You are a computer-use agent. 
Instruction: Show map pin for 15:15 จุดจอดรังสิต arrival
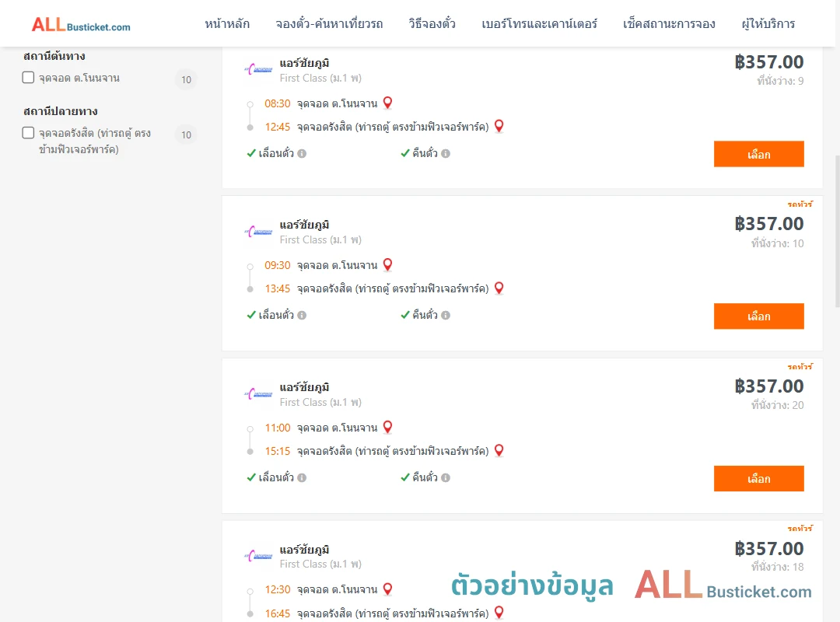(499, 450)
